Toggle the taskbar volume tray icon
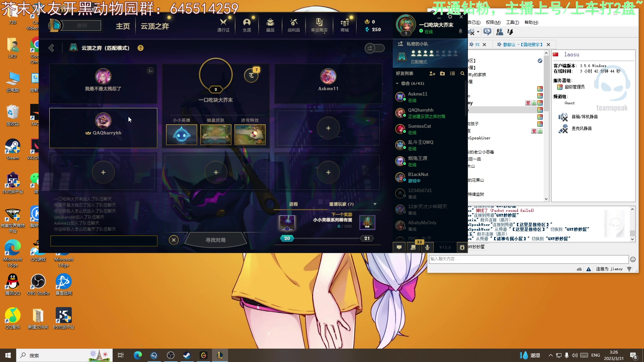Viewport: 644px width, 362px height. click(575, 355)
